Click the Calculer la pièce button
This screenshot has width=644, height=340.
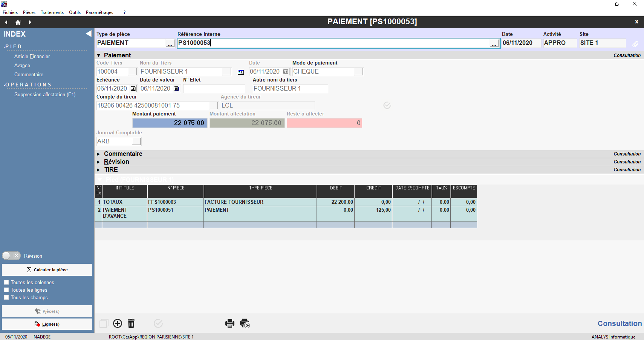coord(47,270)
